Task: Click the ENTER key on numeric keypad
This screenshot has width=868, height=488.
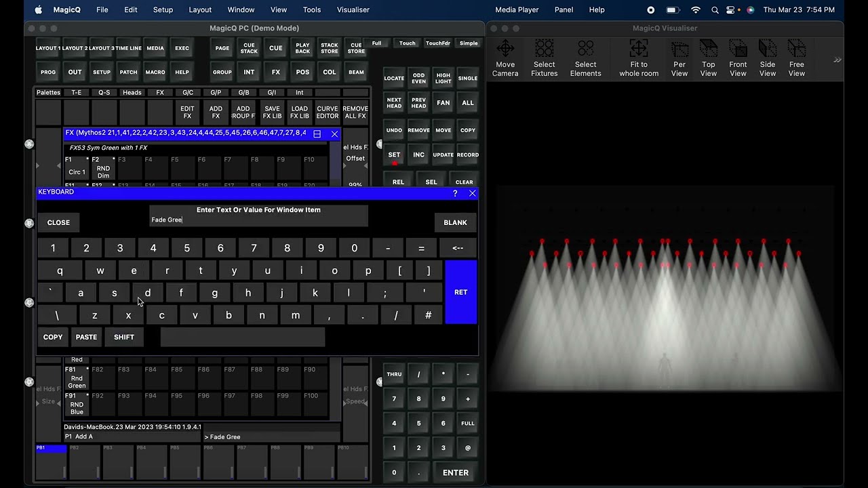Action: pyautogui.click(x=455, y=472)
